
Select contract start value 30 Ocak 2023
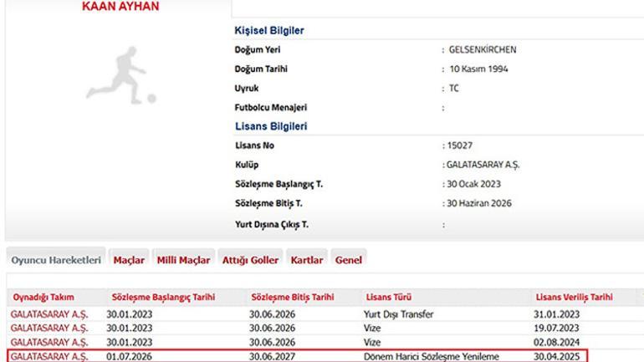pyautogui.click(x=474, y=184)
